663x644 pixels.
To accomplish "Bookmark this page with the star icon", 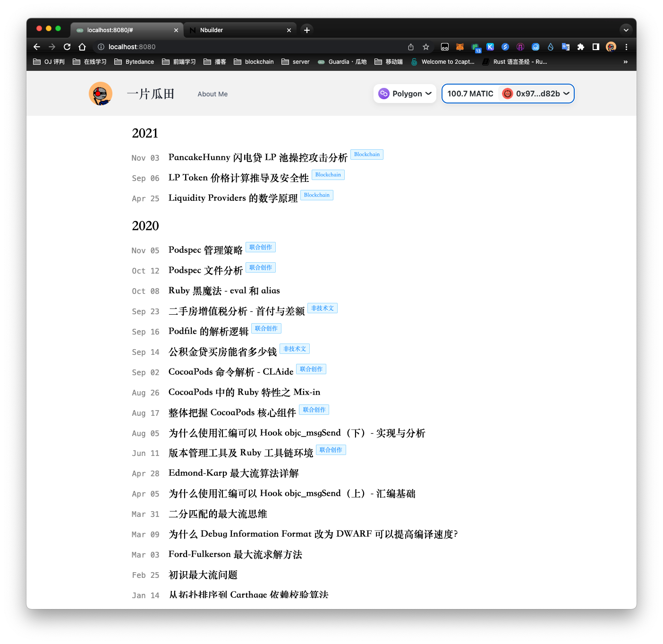I will point(426,47).
